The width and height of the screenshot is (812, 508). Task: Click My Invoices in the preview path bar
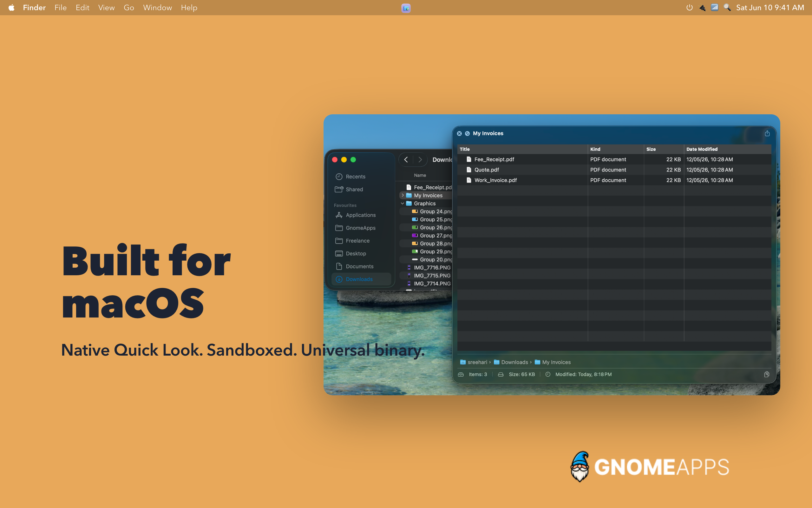(553, 362)
